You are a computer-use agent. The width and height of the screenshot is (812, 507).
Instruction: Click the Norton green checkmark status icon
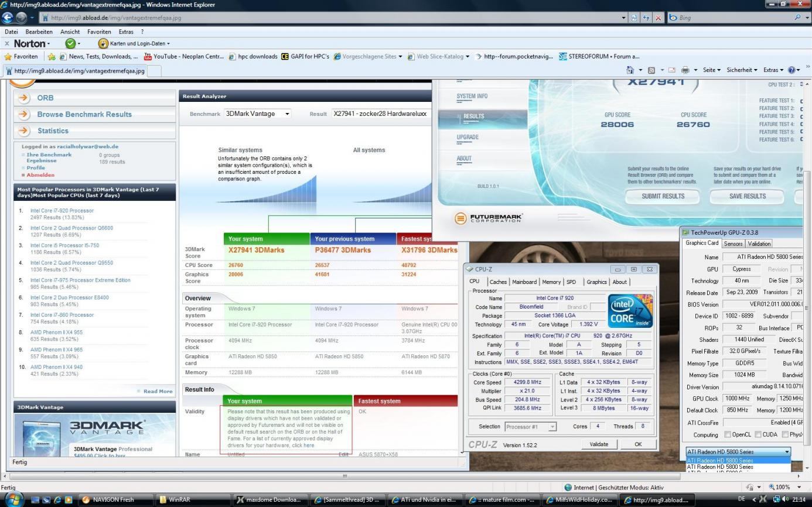click(x=70, y=43)
